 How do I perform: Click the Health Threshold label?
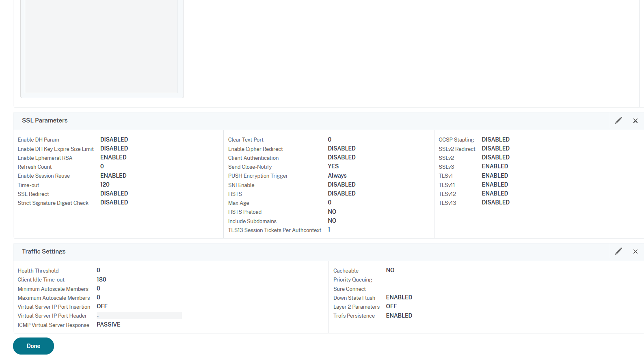38,271
